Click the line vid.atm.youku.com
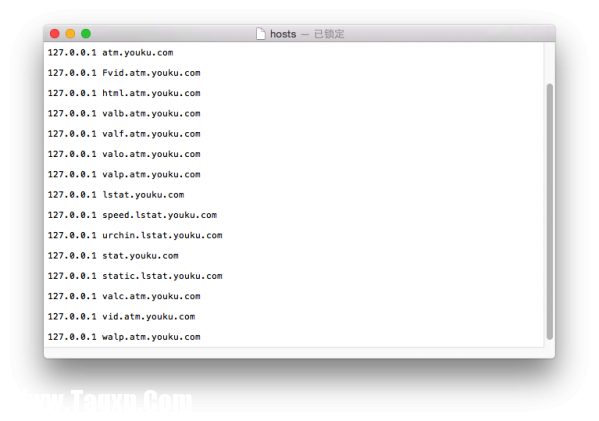 (x=121, y=316)
